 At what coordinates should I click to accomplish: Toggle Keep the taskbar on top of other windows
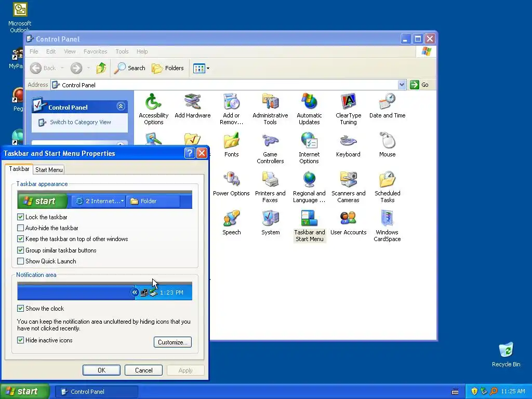tap(20, 239)
